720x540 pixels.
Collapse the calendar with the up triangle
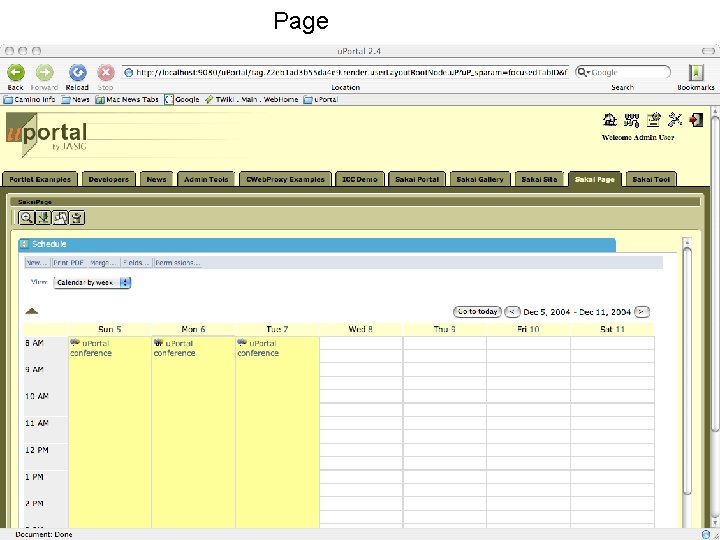(x=32, y=311)
